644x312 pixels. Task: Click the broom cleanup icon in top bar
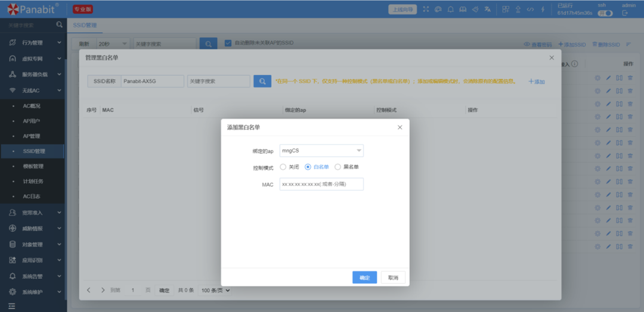pyautogui.click(x=475, y=10)
